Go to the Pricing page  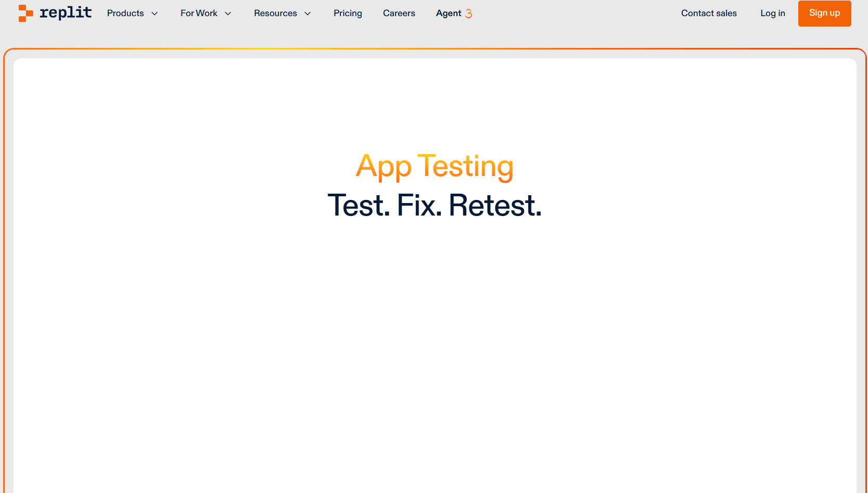[348, 14]
